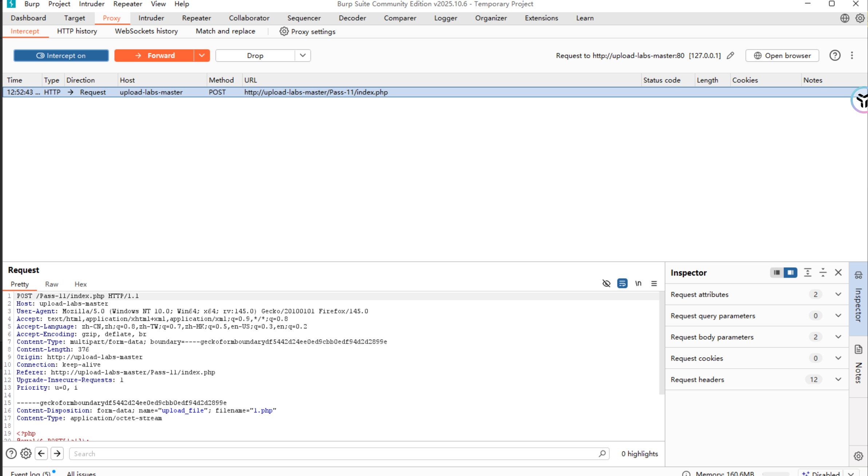
Task: Open the Forward button dropdown arrow
Action: [202, 55]
